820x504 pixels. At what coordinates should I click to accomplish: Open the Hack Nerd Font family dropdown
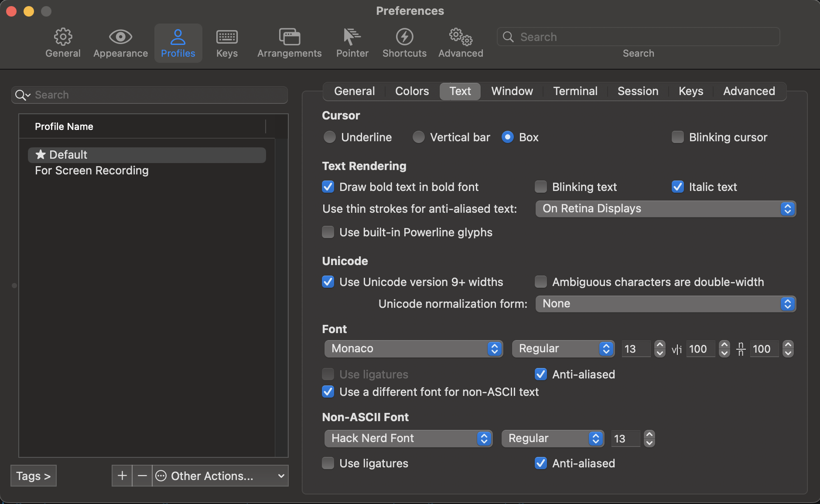[x=408, y=438]
